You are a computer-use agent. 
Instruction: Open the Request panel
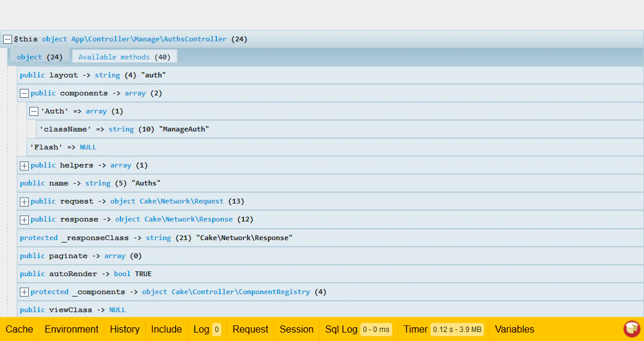click(250, 329)
